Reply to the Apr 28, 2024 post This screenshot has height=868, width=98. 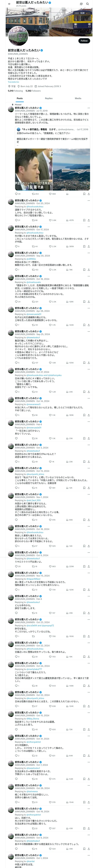click(16, 325)
